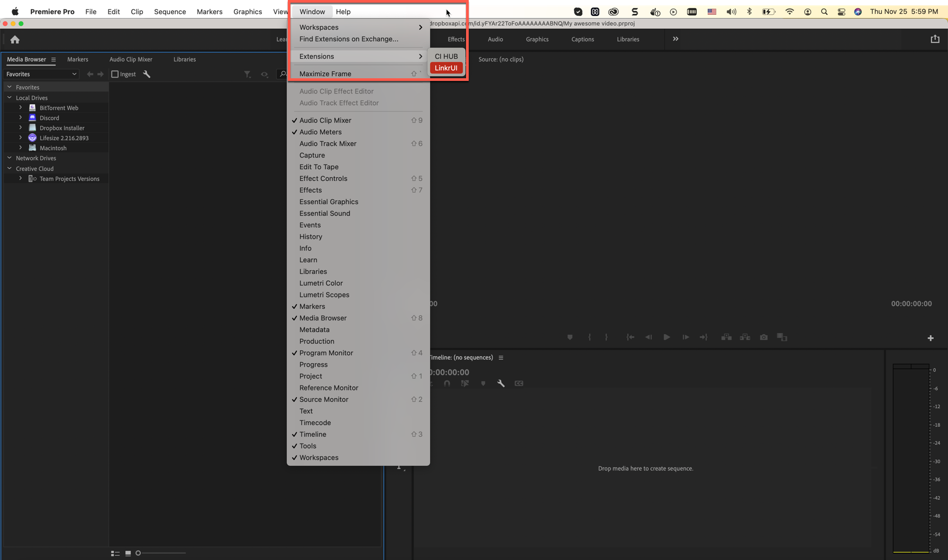Viewport: 948px width, 560px height.
Task: Collapse the Local Drives tree section
Action: coord(10,98)
